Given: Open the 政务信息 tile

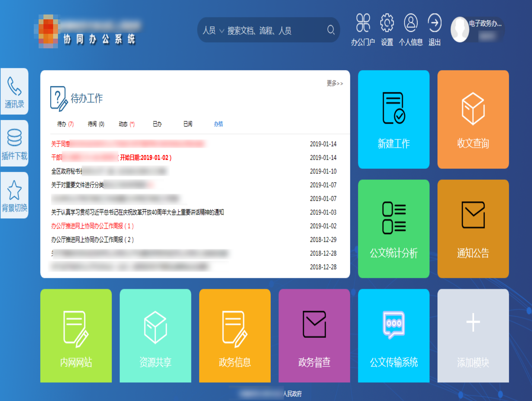Looking at the screenshot, I should pyautogui.click(x=235, y=336).
